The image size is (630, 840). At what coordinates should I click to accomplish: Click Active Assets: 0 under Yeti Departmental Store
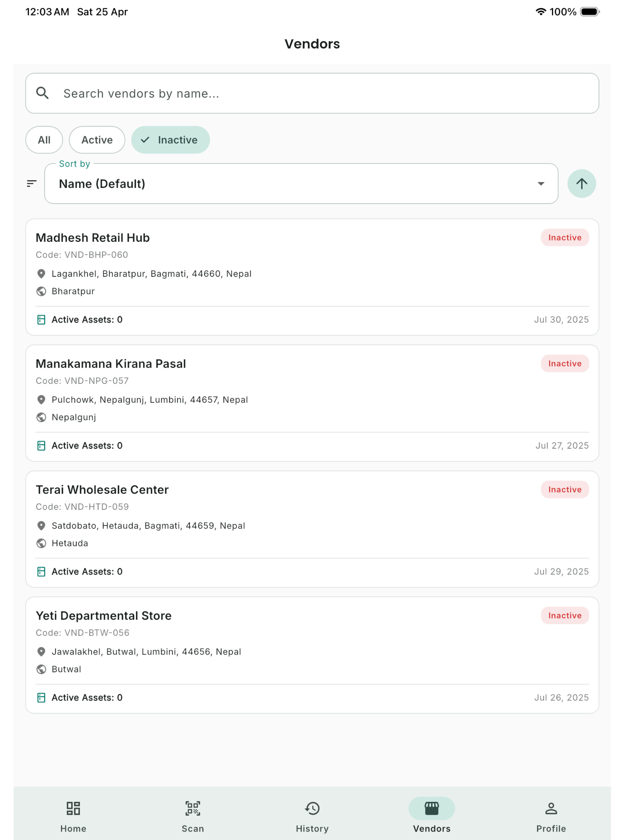(x=87, y=698)
